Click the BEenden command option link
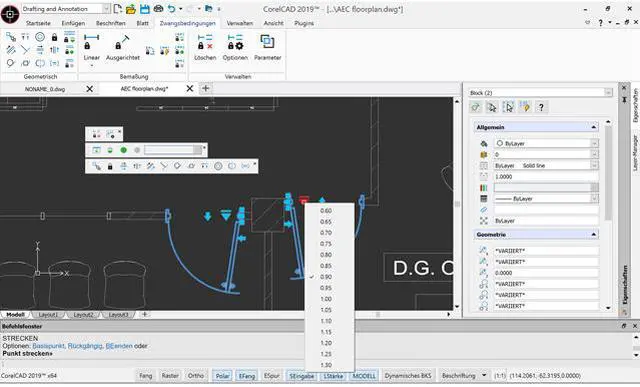640x387 pixels. 119,346
